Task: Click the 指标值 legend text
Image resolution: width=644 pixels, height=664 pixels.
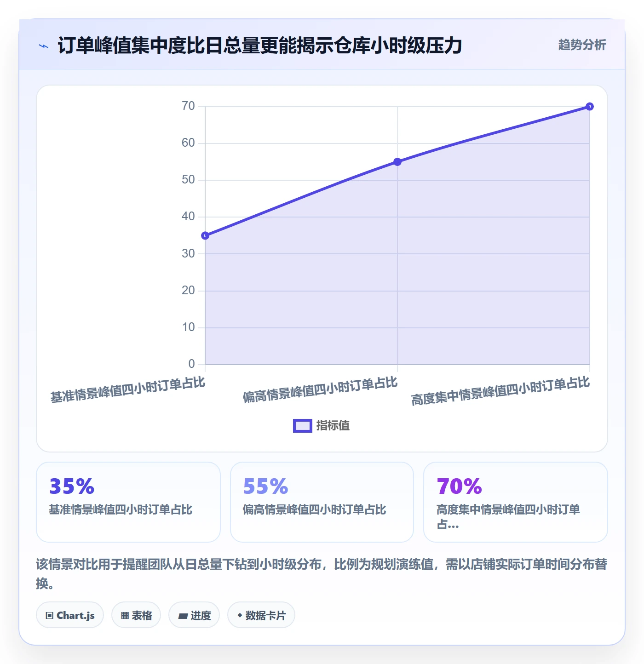Action: pyautogui.click(x=333, y=426)
